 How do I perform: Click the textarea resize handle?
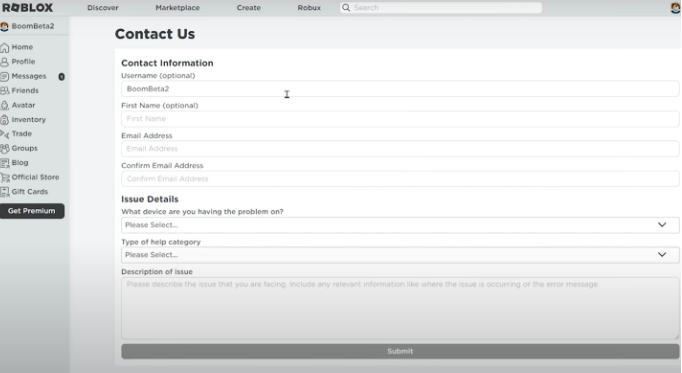pyautogui.click(x=676, y=336)
